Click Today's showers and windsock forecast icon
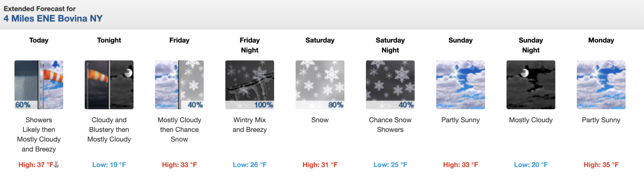 pyautogui.click(x=39, y=85)
